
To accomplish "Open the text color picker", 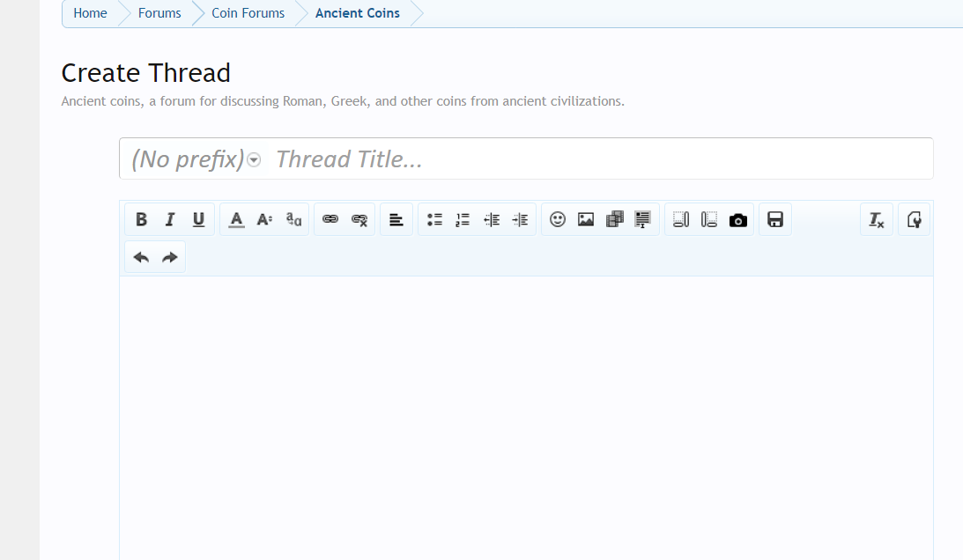I will [x=236, y=220].
